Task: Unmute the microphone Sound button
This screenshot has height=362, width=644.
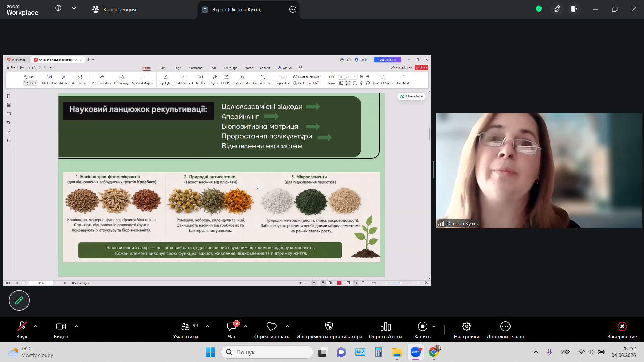Action: pos(22,330)
